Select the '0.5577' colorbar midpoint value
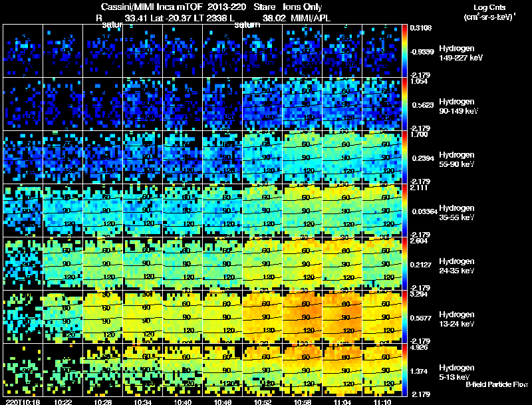 tap(421, 318)
